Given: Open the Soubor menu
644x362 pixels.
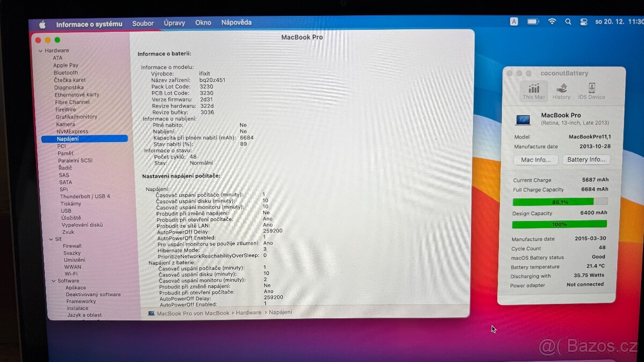Looking at the screenshot, I should tap(142, 23).
